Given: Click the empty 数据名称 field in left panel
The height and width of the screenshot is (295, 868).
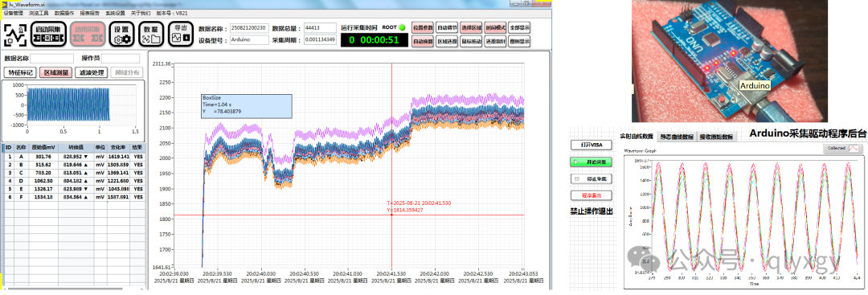Looking at the screenshot, I should [x=51, y=58].
